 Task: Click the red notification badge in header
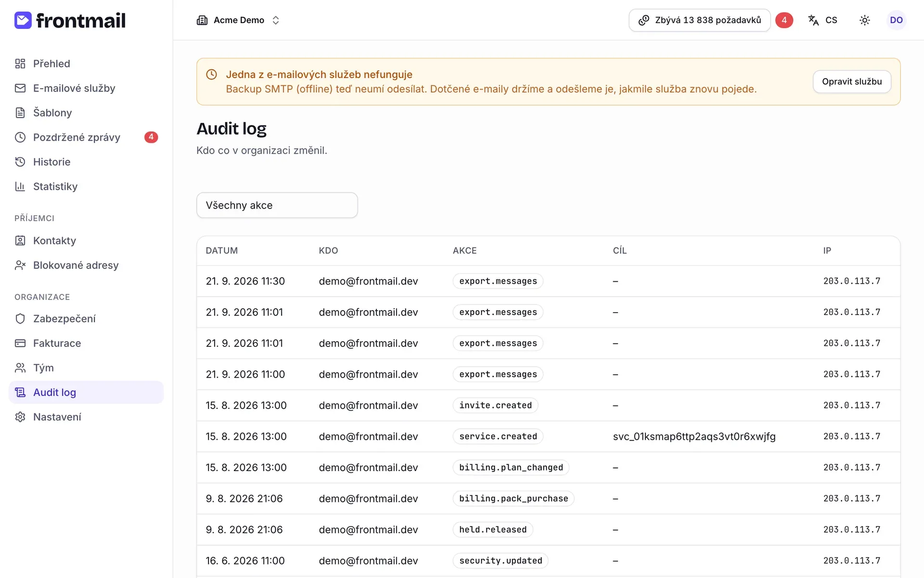click(x=784, y=20)
